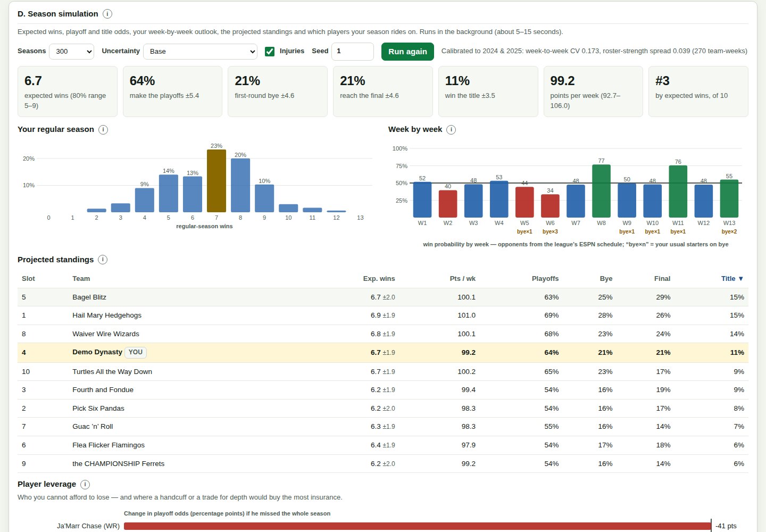Select the W6 red bar showing 34
This screenshot has width=766, height=532.
click(550, 206)
